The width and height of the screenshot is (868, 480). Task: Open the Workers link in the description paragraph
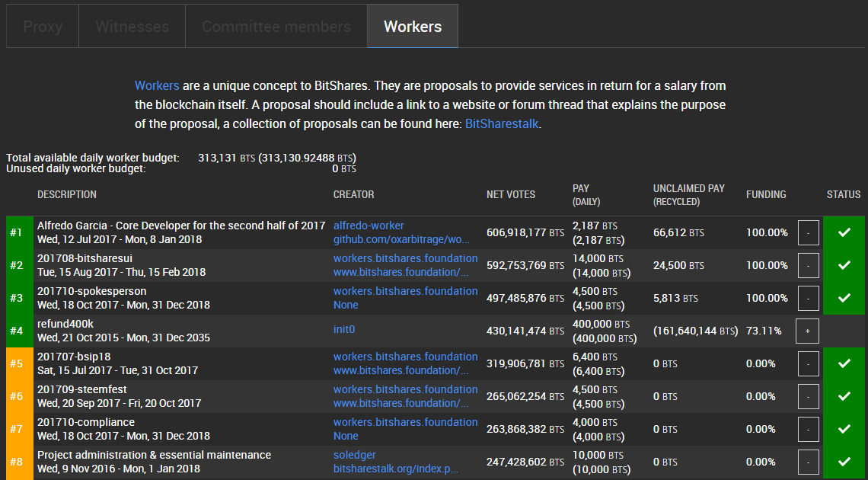click(x=157, y=86)
